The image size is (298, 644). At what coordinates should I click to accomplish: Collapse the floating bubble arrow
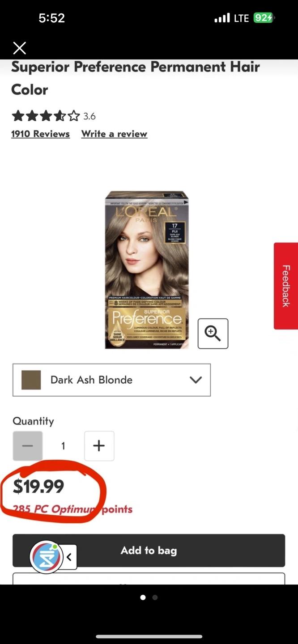[x=69, y=557]
